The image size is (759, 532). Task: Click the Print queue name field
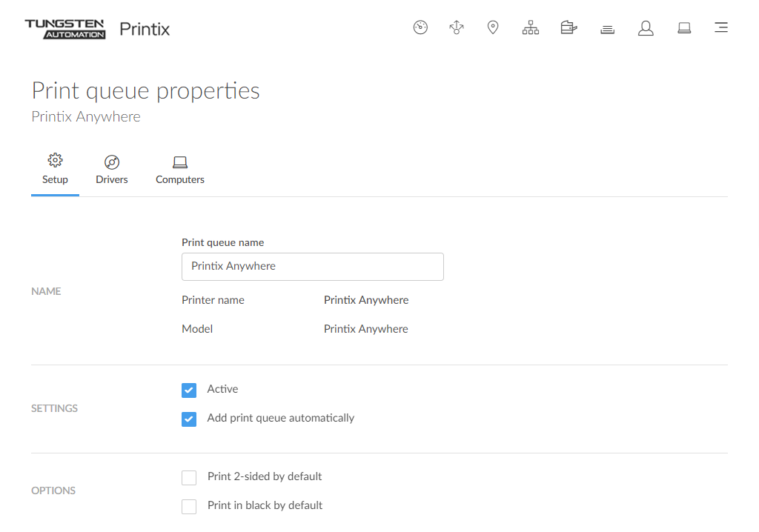pyautogui.click(x=312, y=267)
